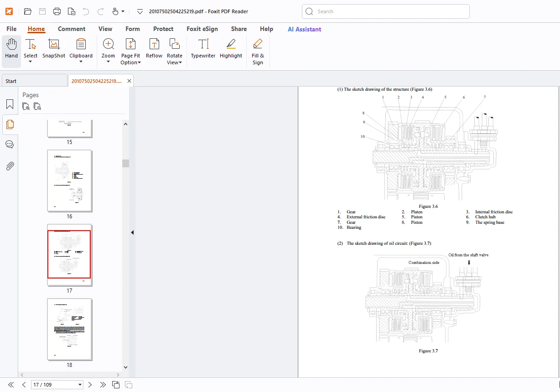Click the Undo arrow icon

[86, 11]
